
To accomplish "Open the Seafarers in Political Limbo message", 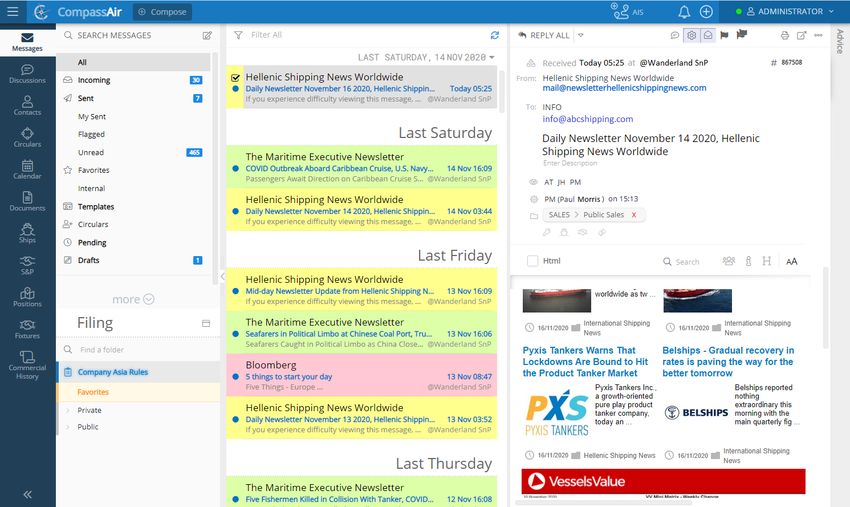I will click(362, 332).
